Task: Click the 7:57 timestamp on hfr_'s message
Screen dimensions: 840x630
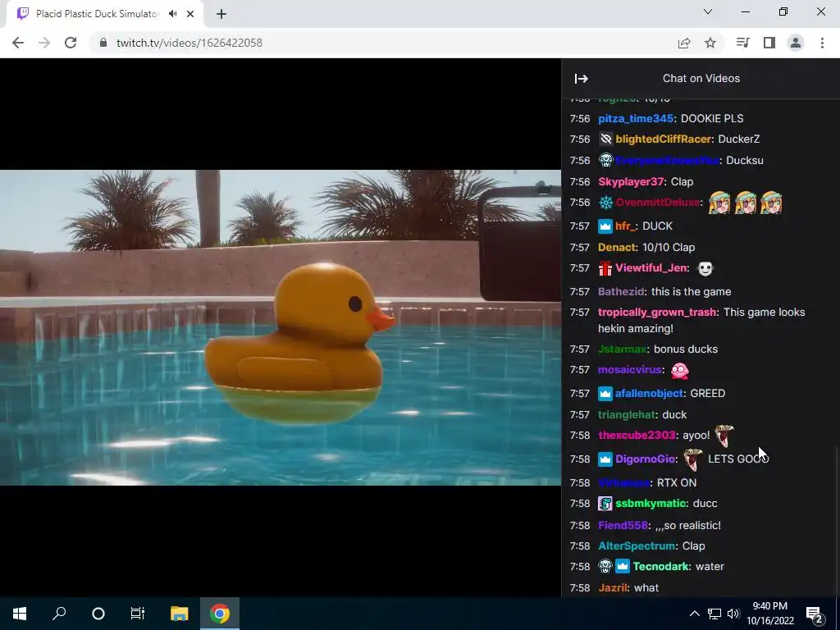Action: click(580, 226)
